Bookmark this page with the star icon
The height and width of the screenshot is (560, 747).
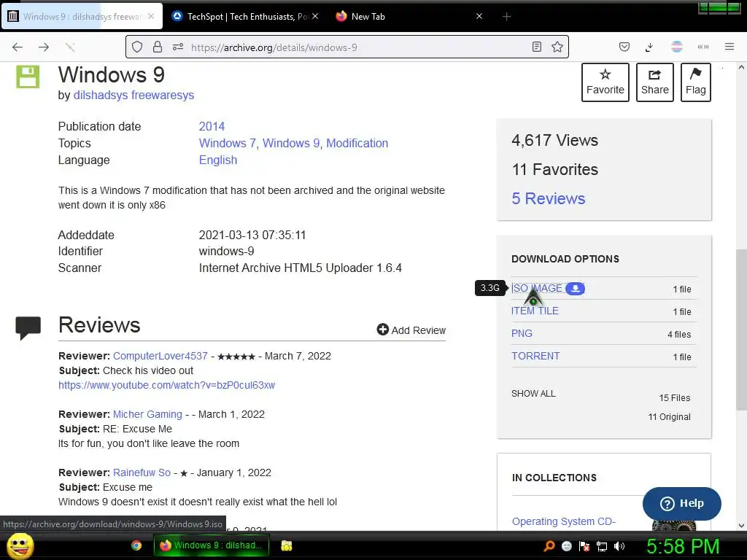click(x=557, y=47)
